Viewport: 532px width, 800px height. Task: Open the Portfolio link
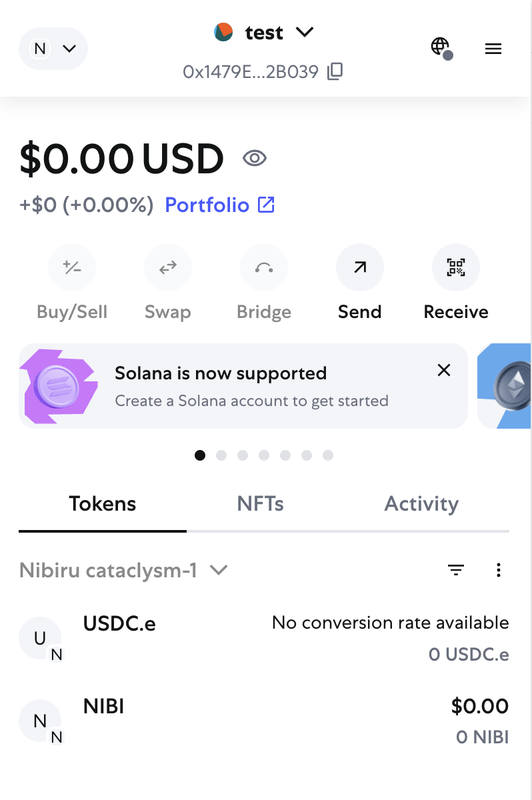pos(220,205)
